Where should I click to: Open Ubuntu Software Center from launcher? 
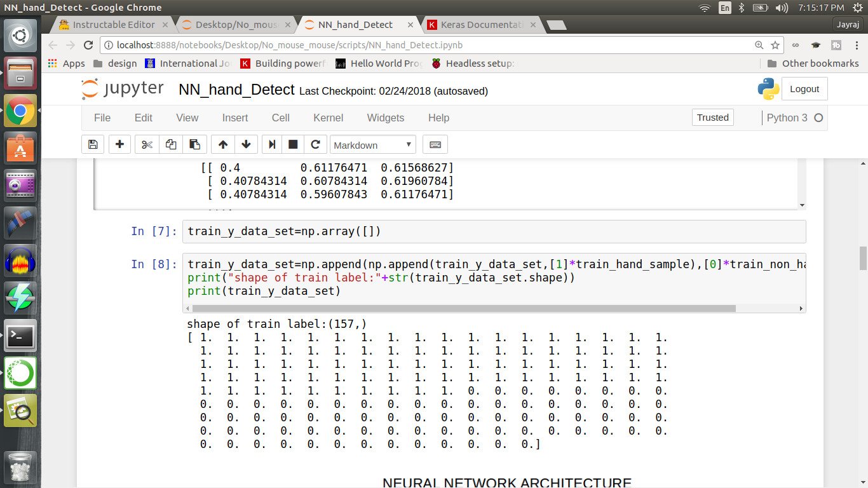point(20,149)
